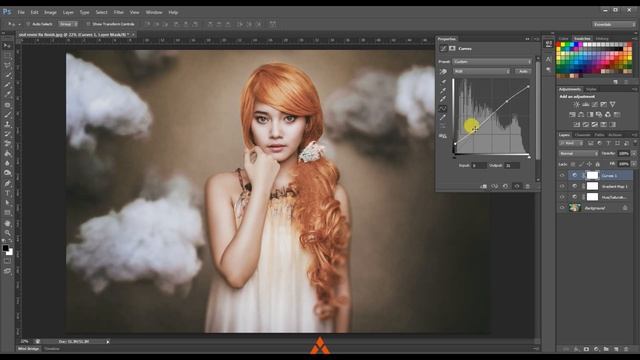The height and width of the screenshot is (360, 640).
Task: Open the Timeline panel tab
Action: tap(52, 349)
